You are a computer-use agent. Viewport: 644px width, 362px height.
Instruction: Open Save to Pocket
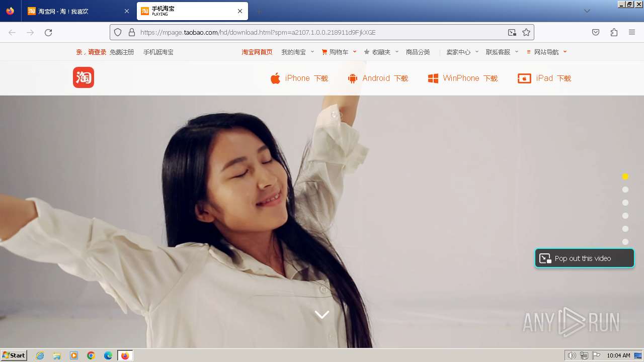(x=596, y=32)
